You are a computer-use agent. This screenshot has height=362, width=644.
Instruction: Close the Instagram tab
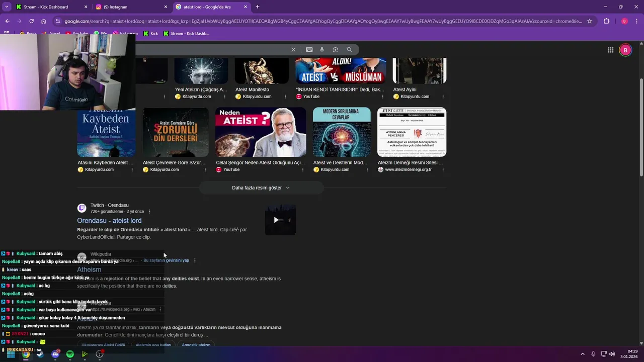pyautogui.click(x=166, y=7)
